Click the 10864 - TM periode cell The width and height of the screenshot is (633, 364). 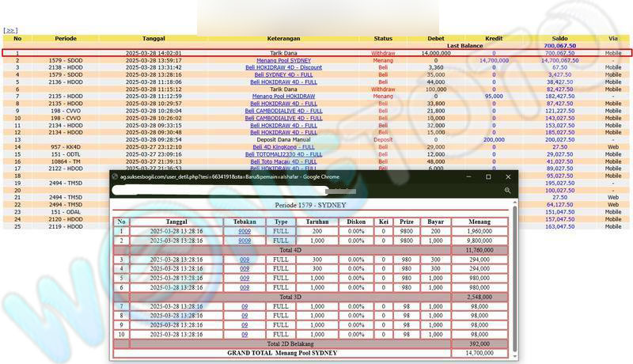tap(66, 161)
